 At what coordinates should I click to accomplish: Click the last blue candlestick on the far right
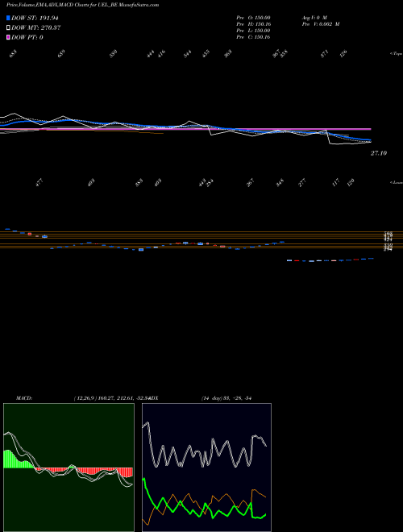pos(371,259)
